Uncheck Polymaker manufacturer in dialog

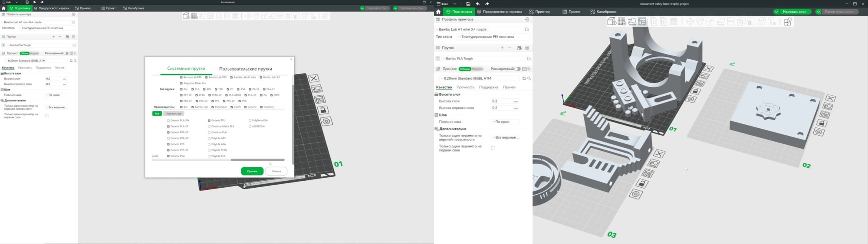click(213, 107)
